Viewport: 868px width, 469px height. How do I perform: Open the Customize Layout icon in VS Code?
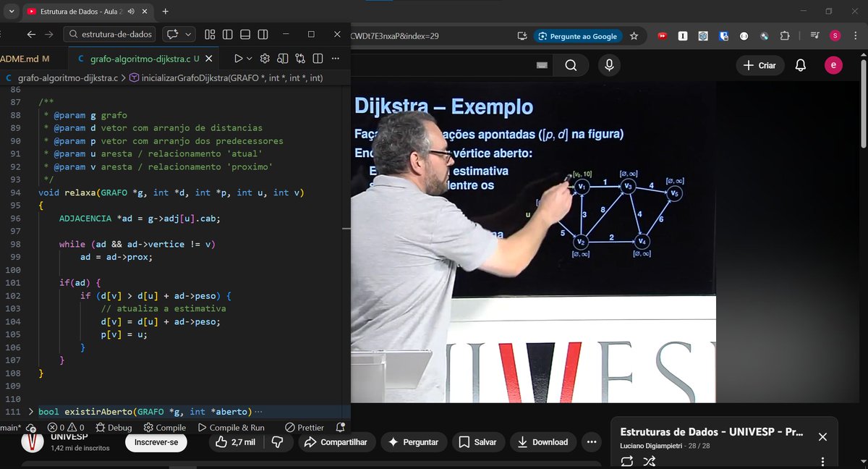tap(210, 34)
